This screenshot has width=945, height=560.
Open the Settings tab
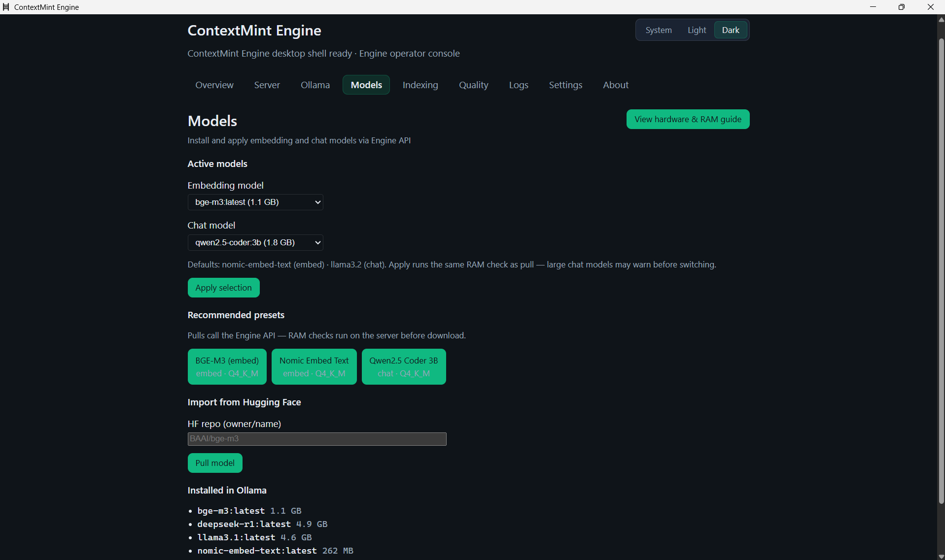[x=565, y=85]
